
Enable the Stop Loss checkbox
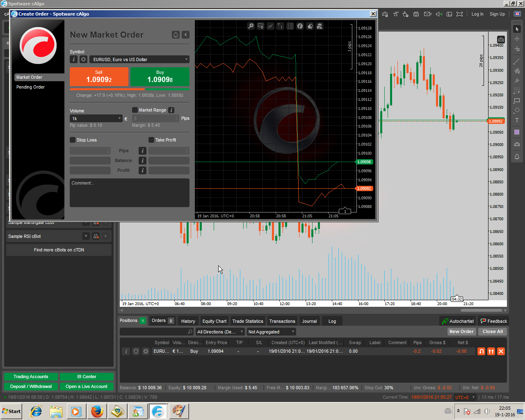[x=73, y=140]
